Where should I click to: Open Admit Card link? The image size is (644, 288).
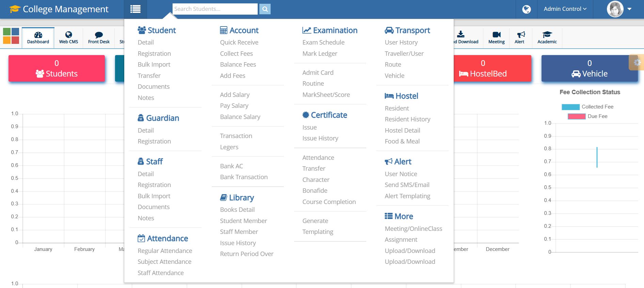point(318,72)
